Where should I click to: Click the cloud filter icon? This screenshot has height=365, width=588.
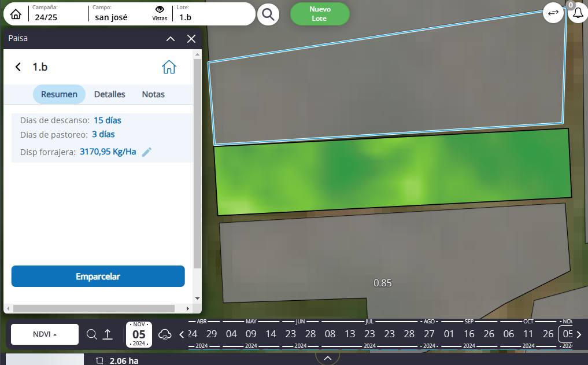point(165,334)
